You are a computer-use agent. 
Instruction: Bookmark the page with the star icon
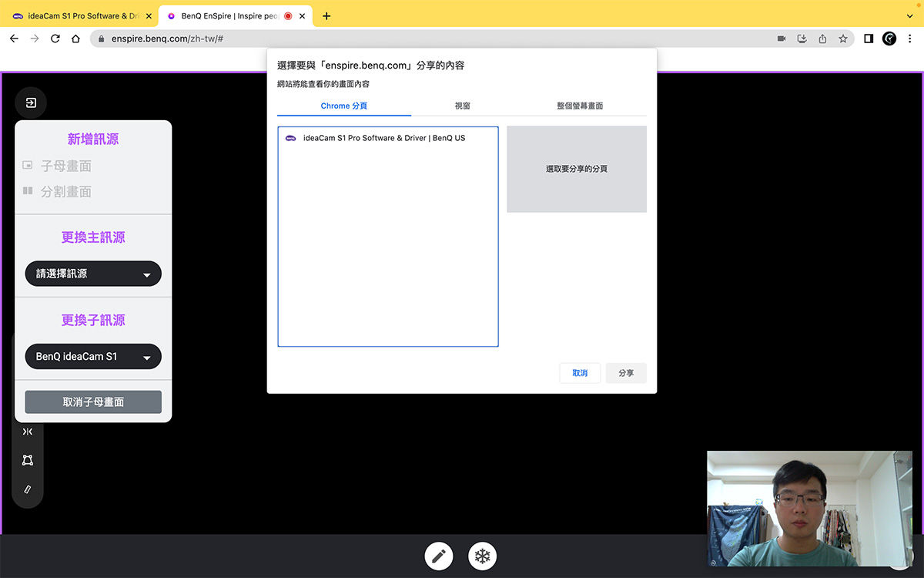tap(843, 39)
